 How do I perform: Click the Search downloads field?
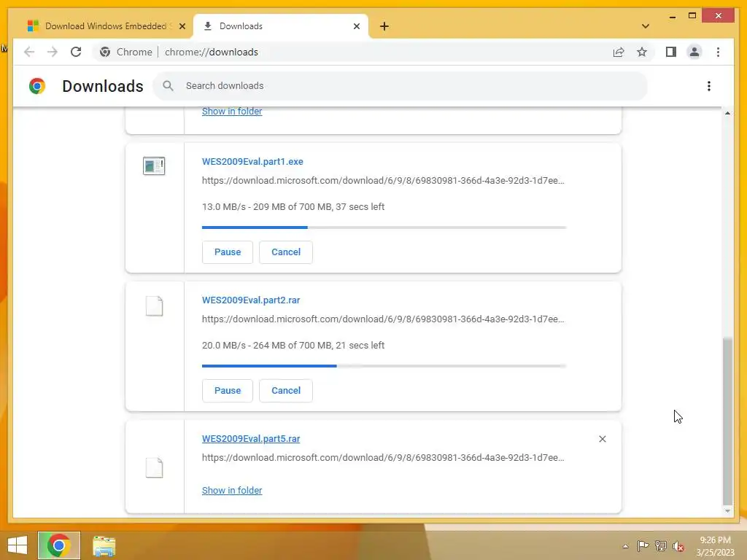tap(400, 86)
